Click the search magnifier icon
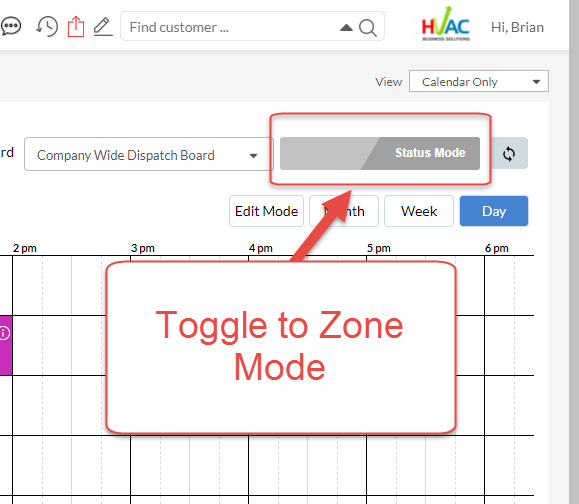 coord(368,27)
